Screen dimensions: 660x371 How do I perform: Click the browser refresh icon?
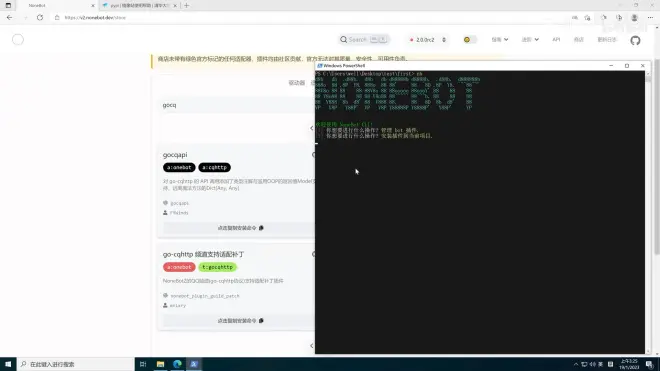[40, 18]
